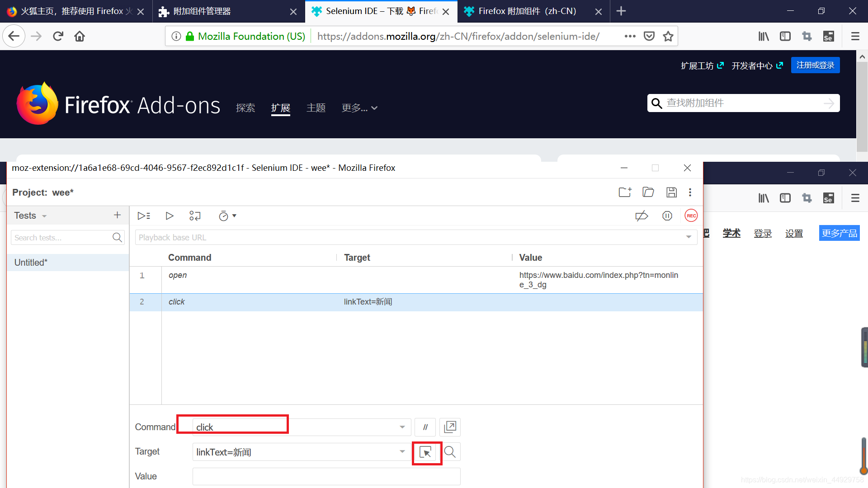Select the Untitled* test
Viewport: 868px width, 488px height.
point(68,263)
